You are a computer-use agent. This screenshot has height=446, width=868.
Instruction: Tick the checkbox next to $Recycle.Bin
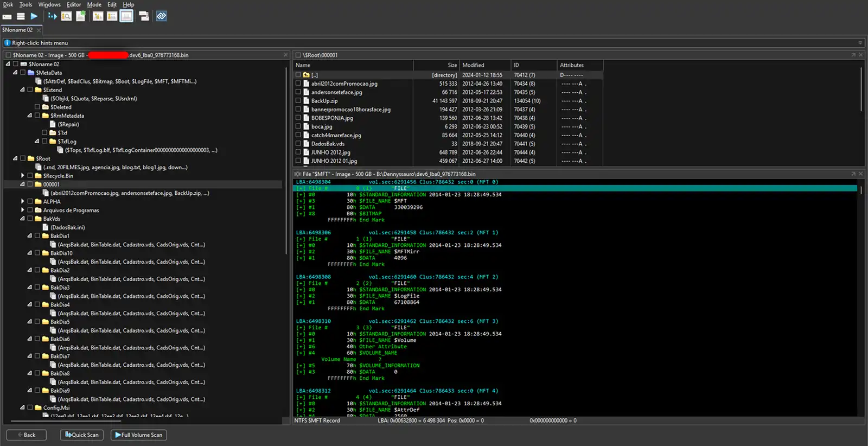pos(30,176)
